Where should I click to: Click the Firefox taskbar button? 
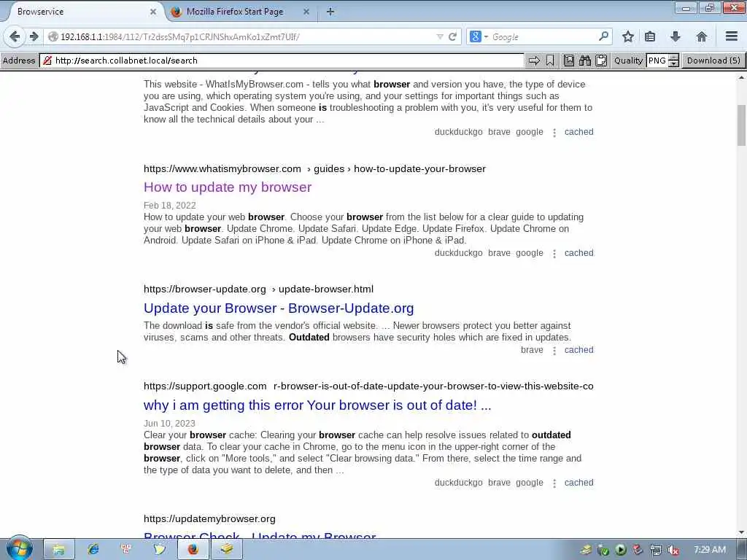click(x=193, y=550)
